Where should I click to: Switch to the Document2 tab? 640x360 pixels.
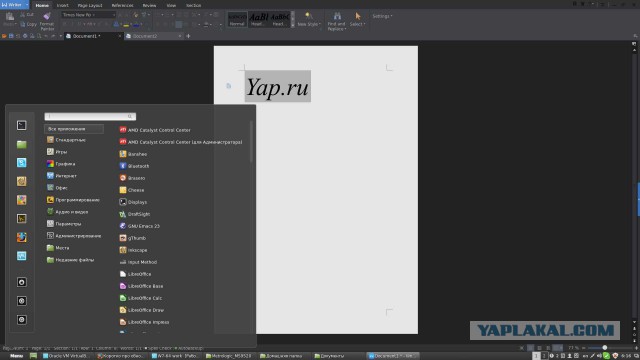(x=153, y=36)
